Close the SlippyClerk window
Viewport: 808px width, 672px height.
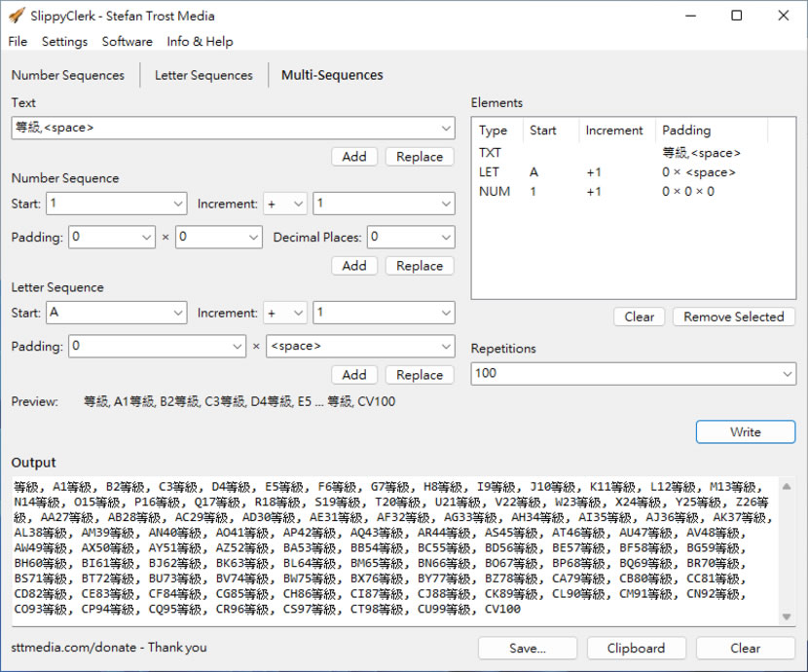pyautogui.click(x=784, y=16)
